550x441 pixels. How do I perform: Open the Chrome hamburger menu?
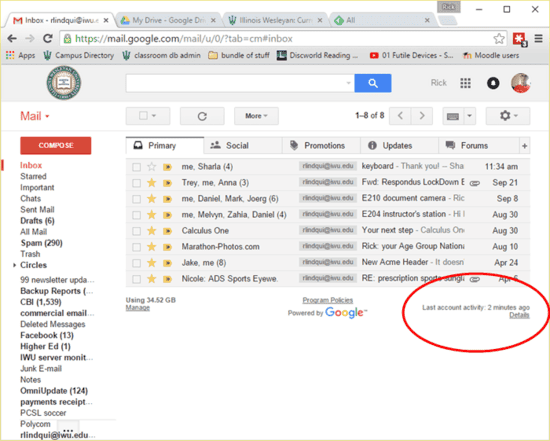pos(539,39)
